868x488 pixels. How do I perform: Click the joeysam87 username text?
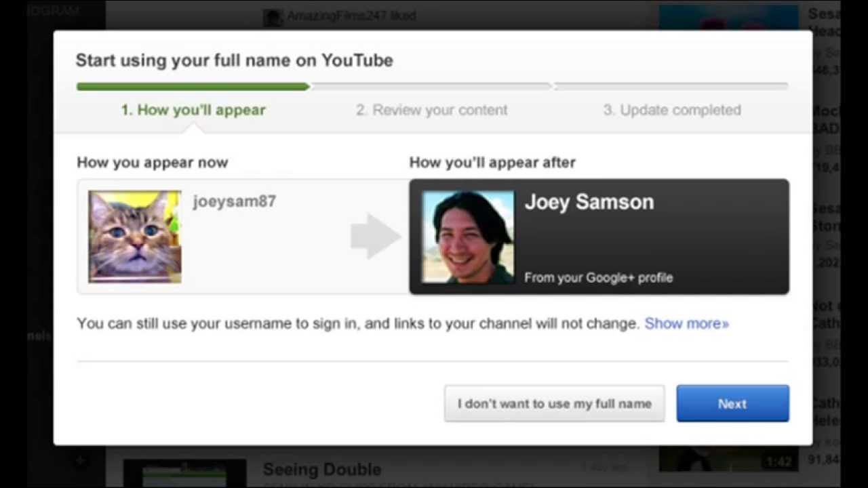pos(234,201)
